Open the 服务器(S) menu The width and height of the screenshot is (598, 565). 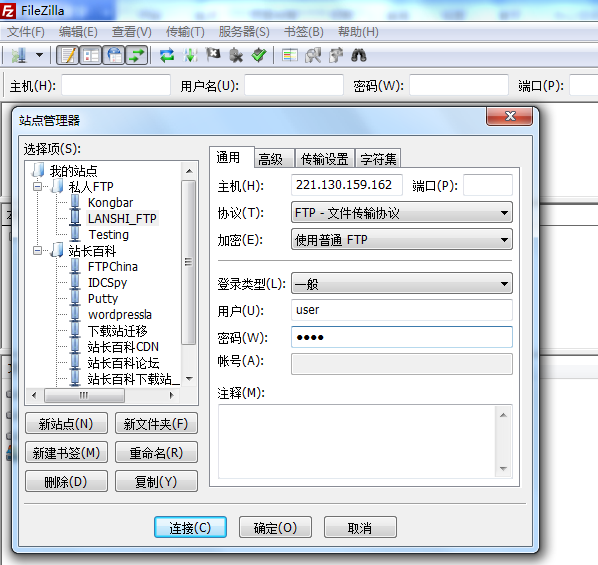click(244, 32)
